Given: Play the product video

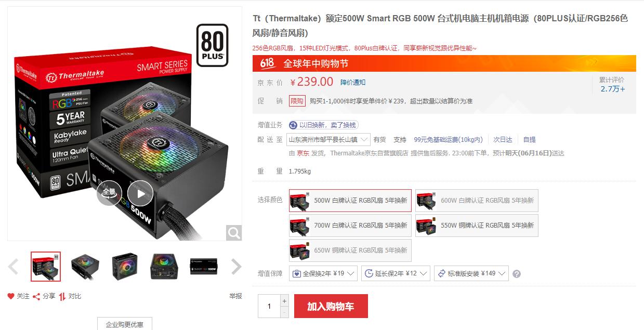Looking at the screenshot, I should (x=140, y=193).
